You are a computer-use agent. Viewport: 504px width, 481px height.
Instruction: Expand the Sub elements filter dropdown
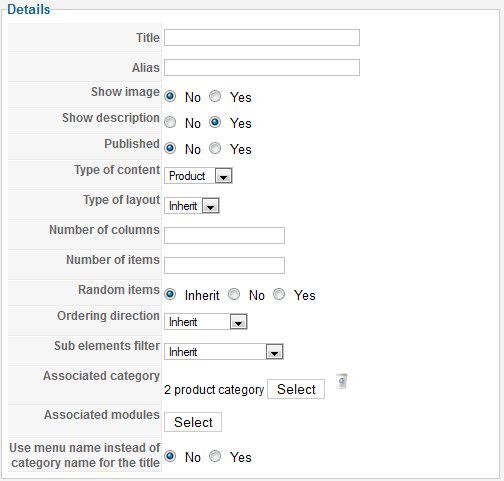[224, 352]
